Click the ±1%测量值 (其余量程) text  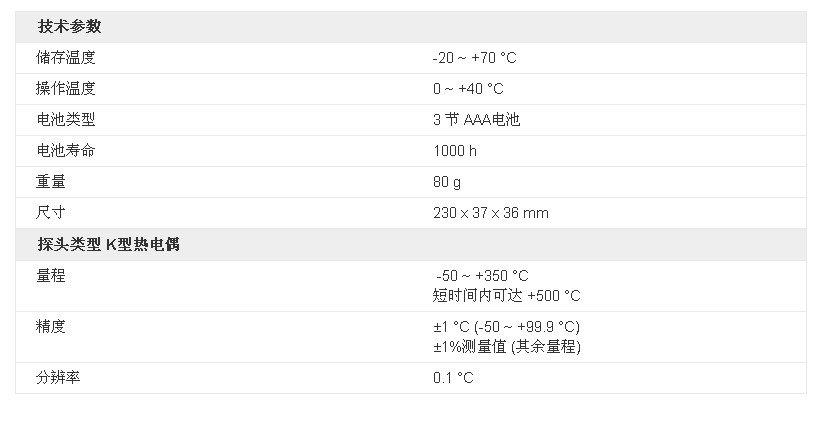[507, 347]
